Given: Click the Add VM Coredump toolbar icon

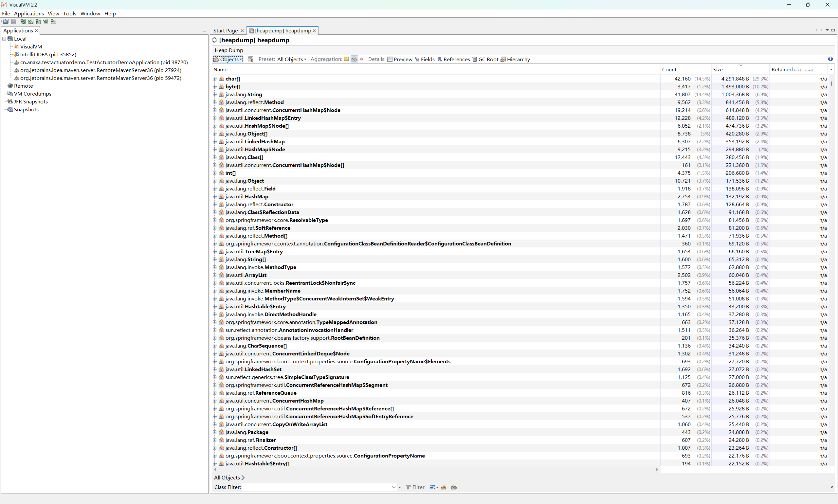Looking at the screenshot, I should [38, 21].
